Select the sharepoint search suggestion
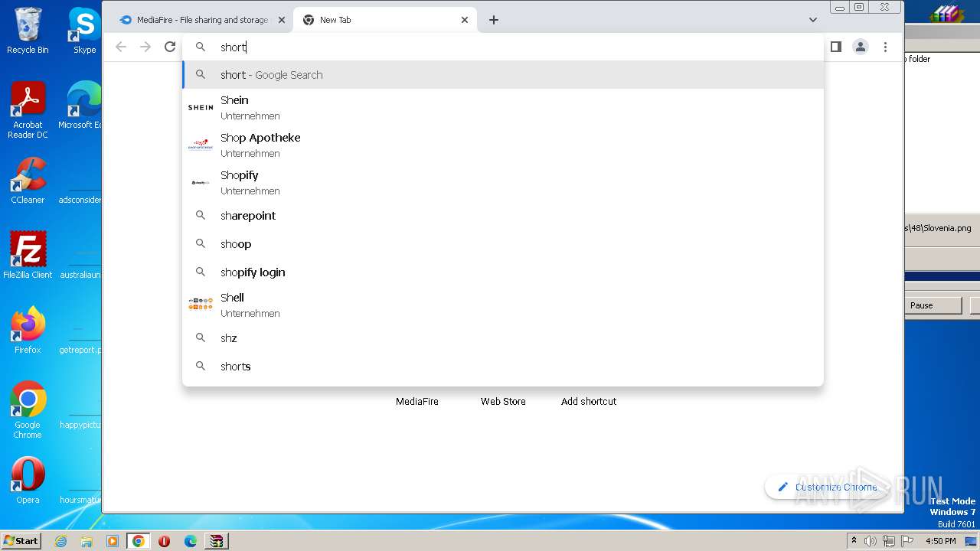 pyautogui.click(x=503, y=216)
